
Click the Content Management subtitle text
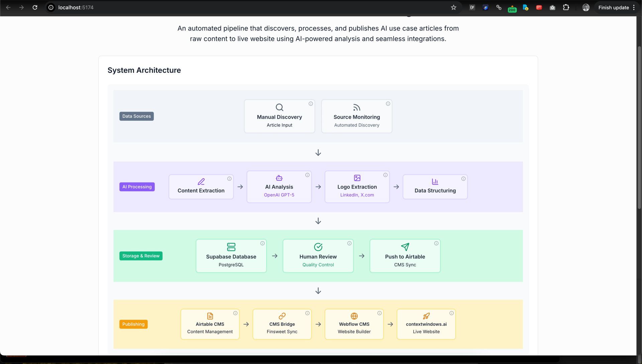[210, 332]
